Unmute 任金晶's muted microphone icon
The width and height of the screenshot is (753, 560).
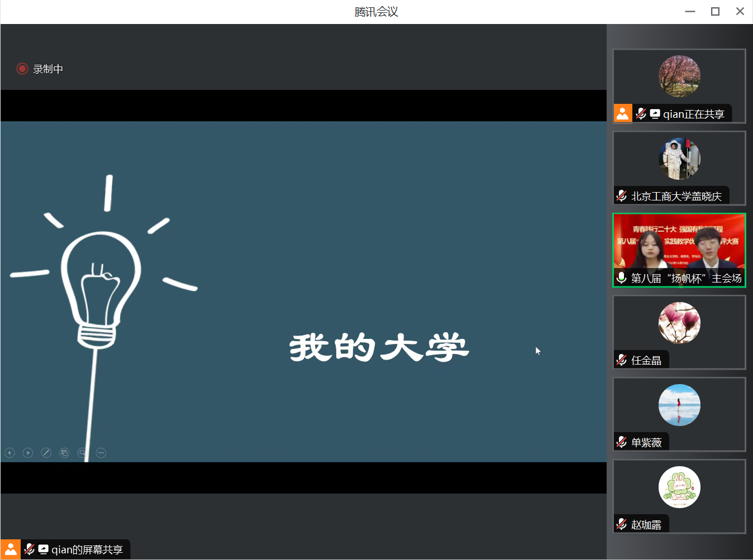621,360
